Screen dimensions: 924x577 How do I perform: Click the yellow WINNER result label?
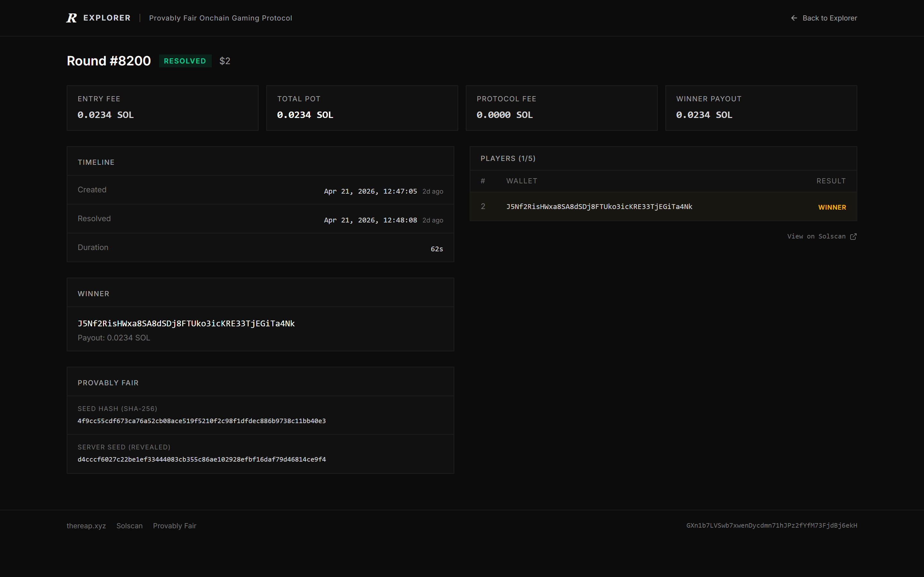point(832,207)
